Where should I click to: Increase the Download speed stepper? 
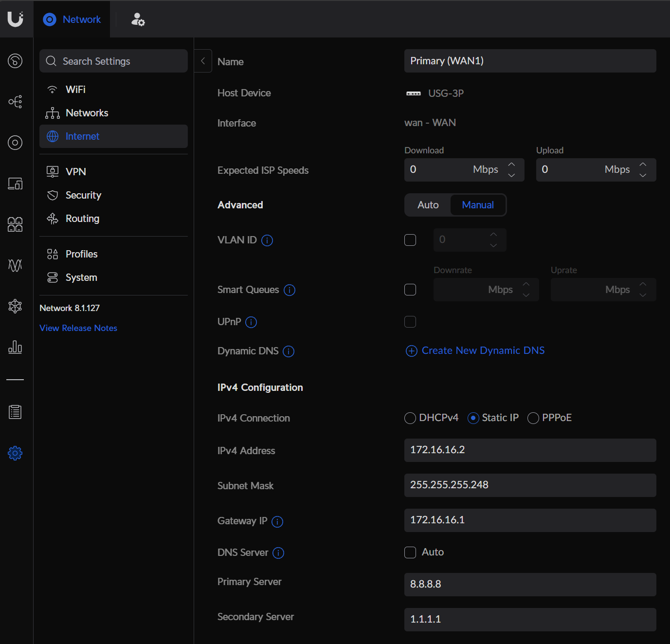(511, 165)
